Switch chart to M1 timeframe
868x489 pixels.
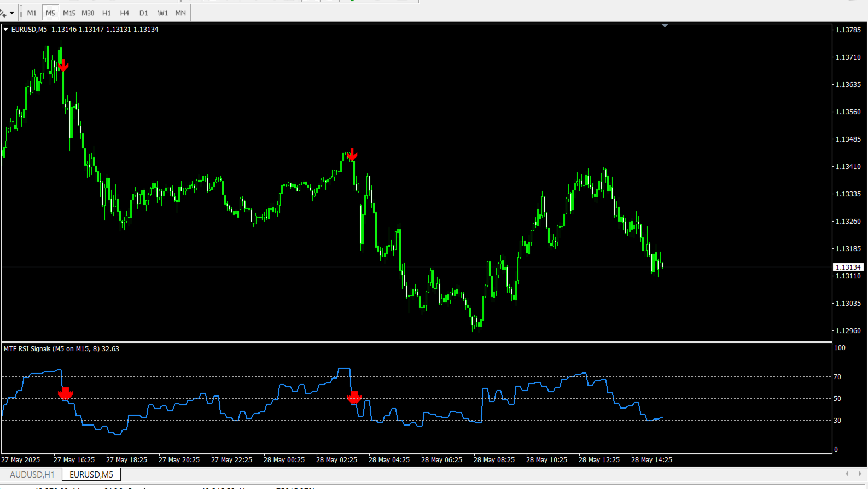[x=32, y=13]
